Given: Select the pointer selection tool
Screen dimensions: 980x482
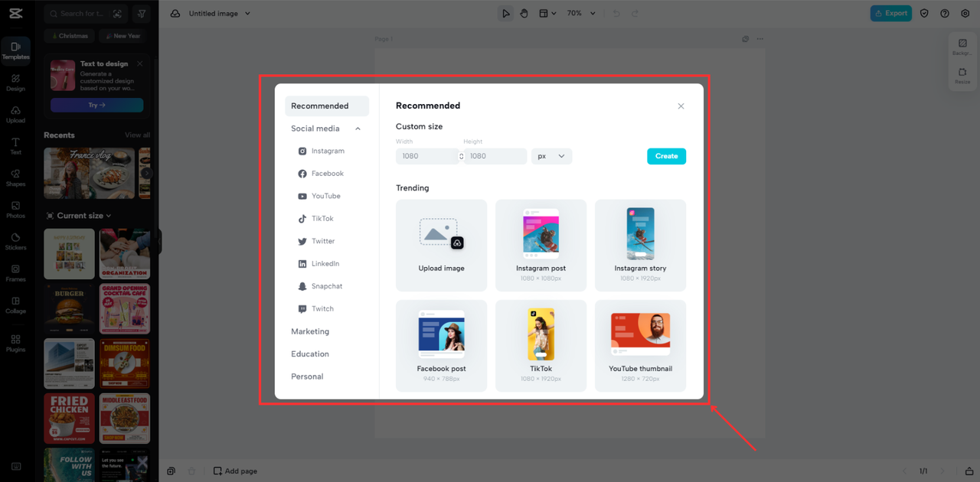Looking at the screenshot, I should pyautogui.click(x=505, y=13).
